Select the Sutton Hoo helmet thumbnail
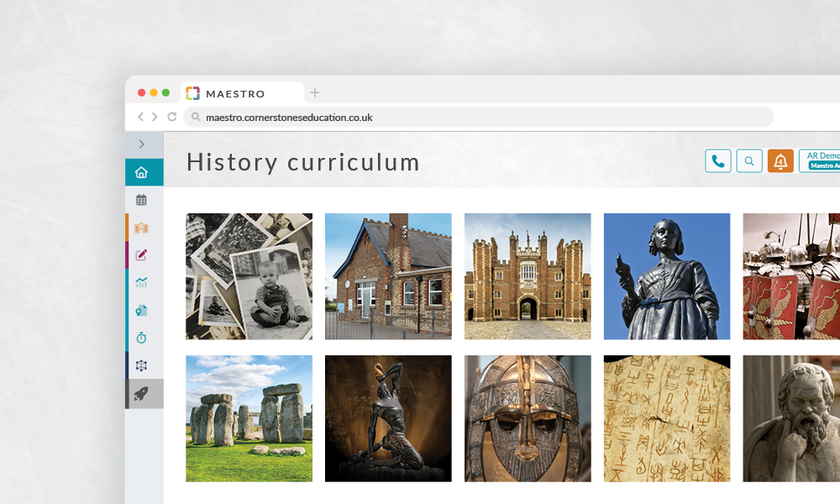Screen dimensions: 840x504 [x=528, y=418]
